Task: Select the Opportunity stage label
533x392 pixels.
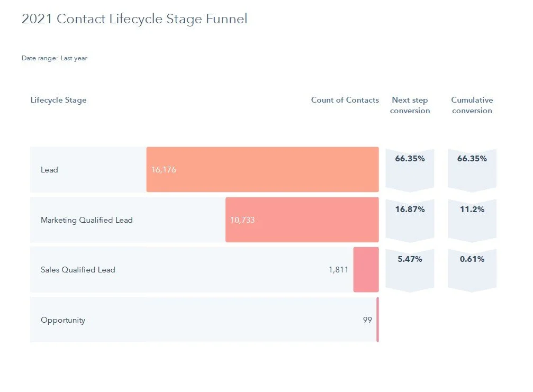Action: pyautogui.click(x=62, y=320)
